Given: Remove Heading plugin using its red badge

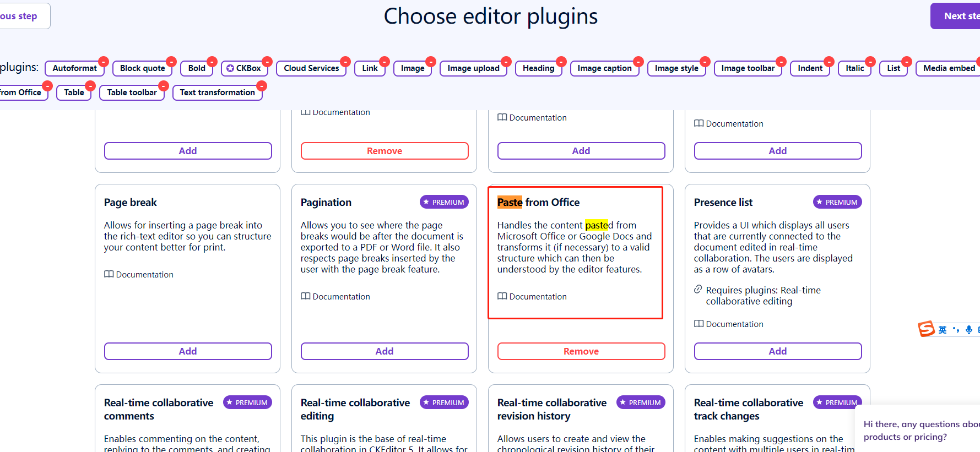Looking at the screenshot, I should [x=561, y=62].
